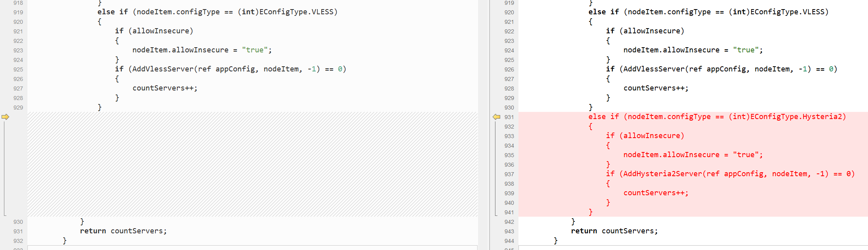
Task: Click the red 'nodeItem.allowInsecure' assignment at line 935
Action: (693, 155)
